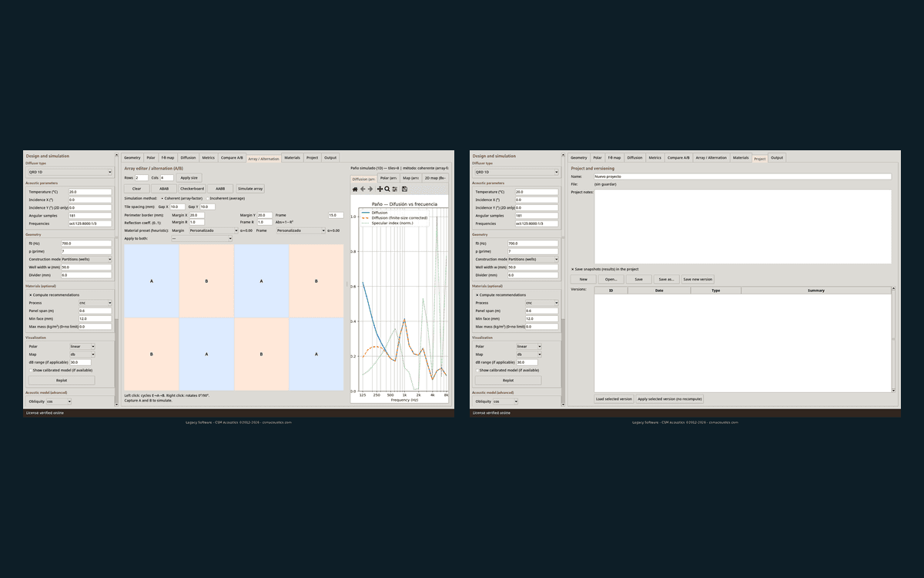Viewport: 924px width, 578px height.
Task: Click the Summary column header in Versions table
Action: (x=816, y=291)
